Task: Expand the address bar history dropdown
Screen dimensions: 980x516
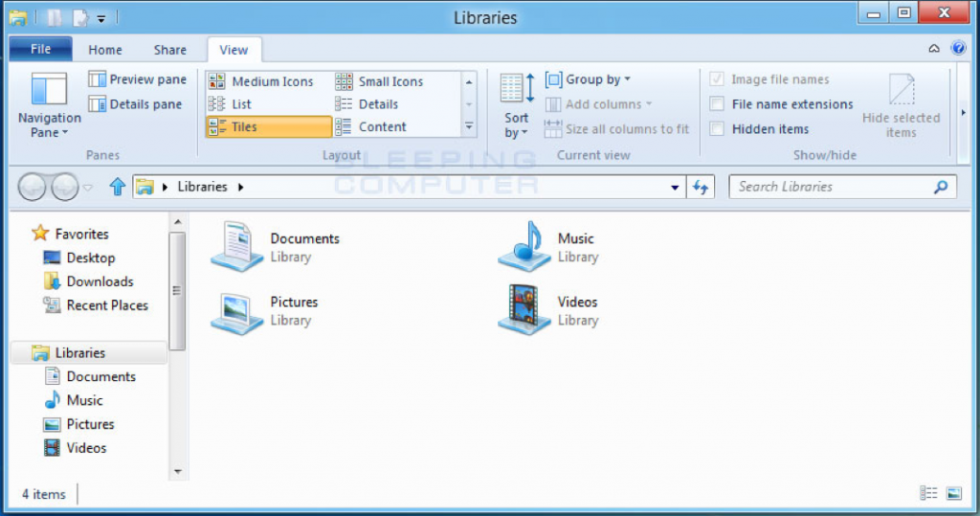Action: pyautogui.click(x=675, y=187)
